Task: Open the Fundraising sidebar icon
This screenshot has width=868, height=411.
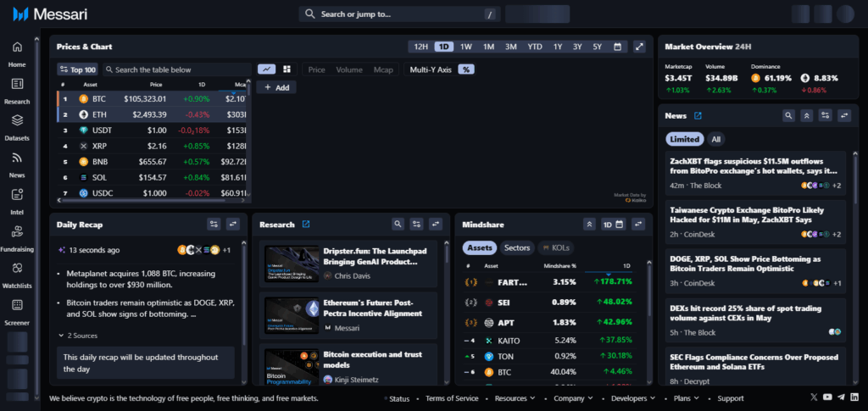Action: click(x=17, y=237)
